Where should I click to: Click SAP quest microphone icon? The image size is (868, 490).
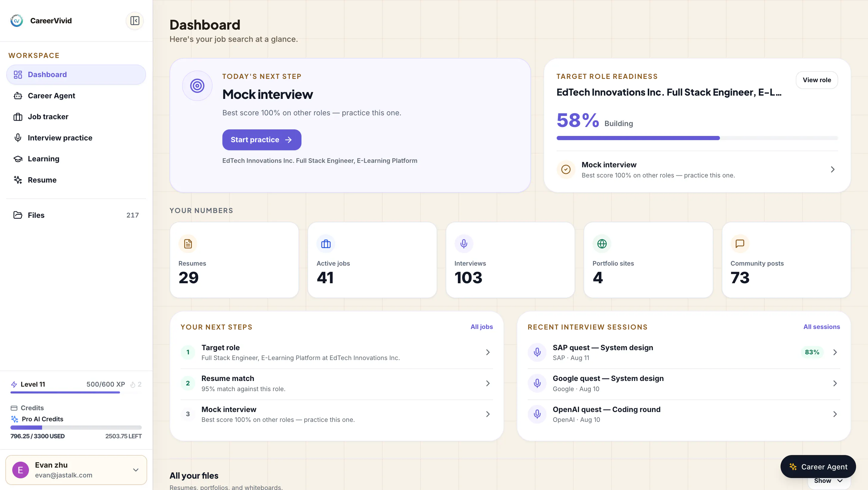tap(537, 352)
